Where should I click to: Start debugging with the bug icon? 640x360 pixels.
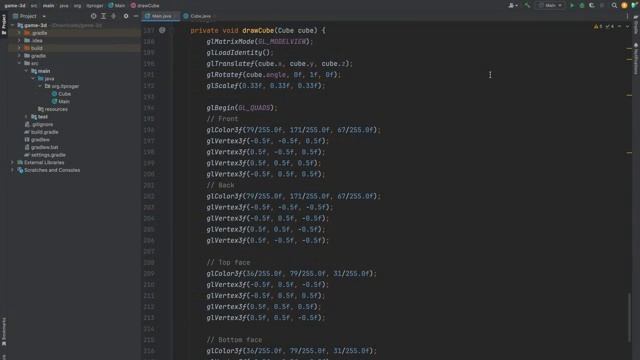tap(582, 5)
